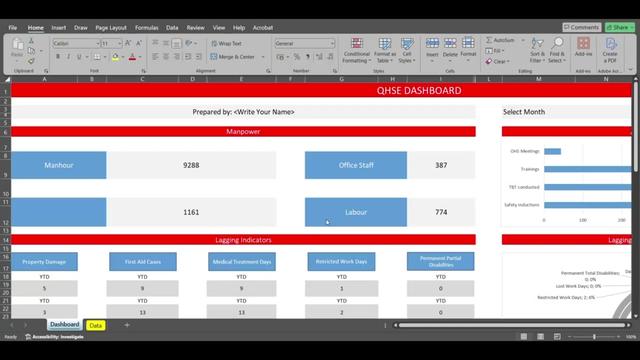
Task: Switch to Page Layout view in status bar
Action: pyautogui.click(x=540, y=337)
